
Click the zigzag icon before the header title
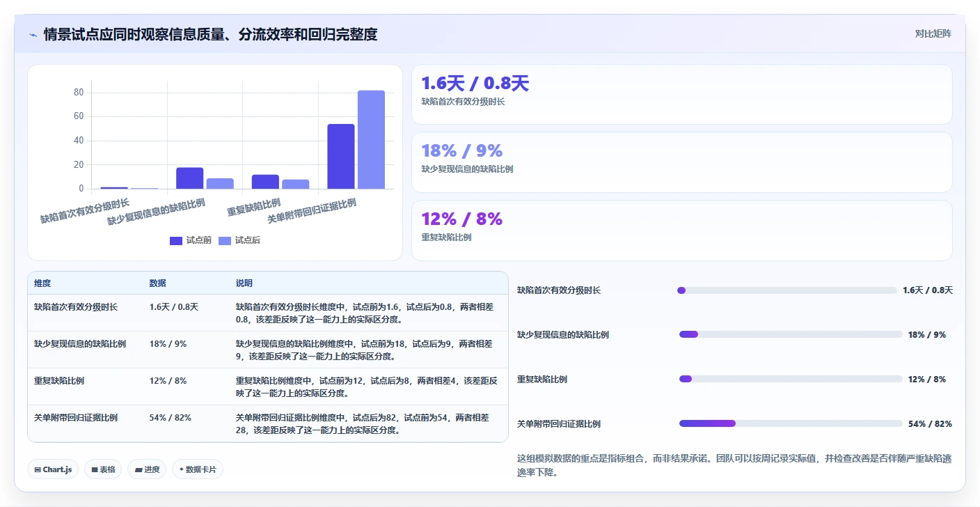click(x=33, y=34)
